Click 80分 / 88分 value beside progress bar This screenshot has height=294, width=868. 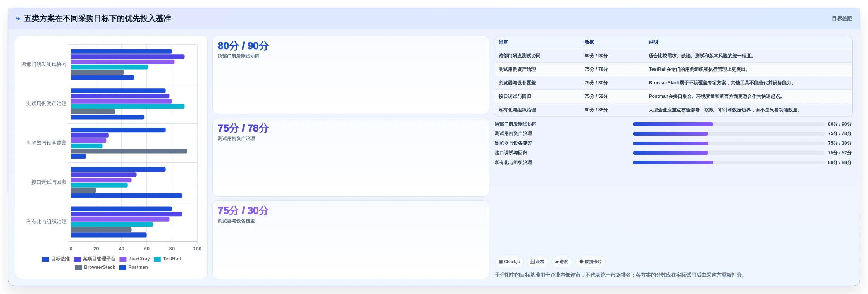coord(840,163)
